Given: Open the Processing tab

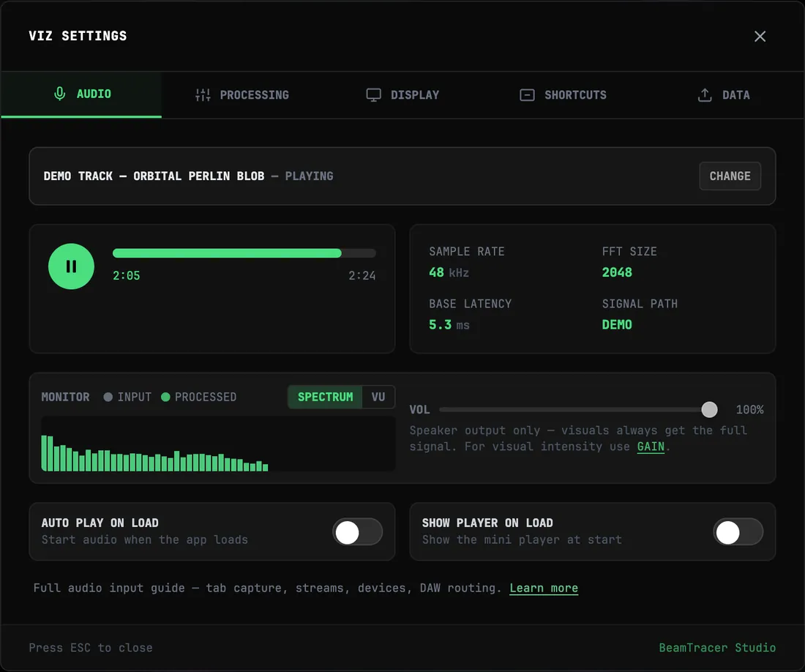Looking at the screenshot, I should [242, 95].
